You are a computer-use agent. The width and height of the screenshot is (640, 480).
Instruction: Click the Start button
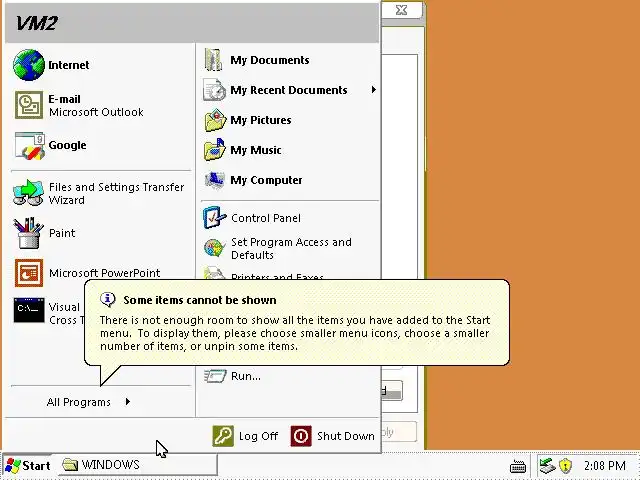[x=27, y=466]
